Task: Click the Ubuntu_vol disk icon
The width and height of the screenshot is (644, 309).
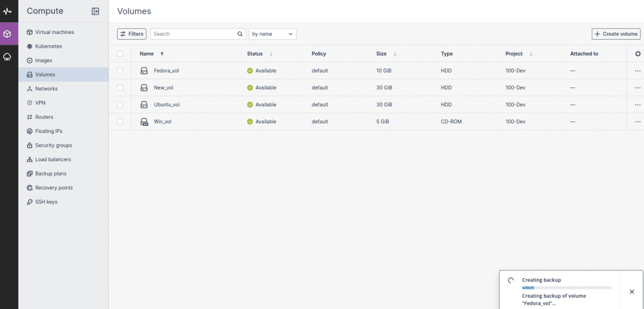Action: [x=144, y=104]
